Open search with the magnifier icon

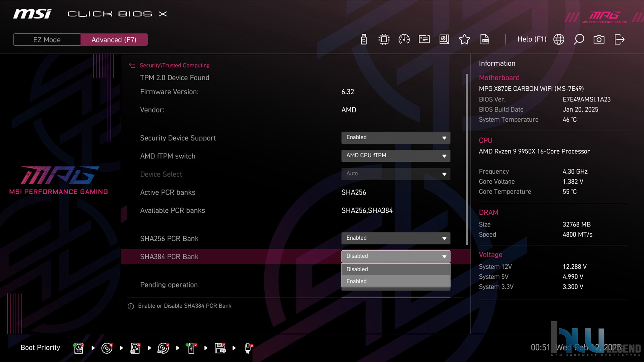click(x=579, y=39)
